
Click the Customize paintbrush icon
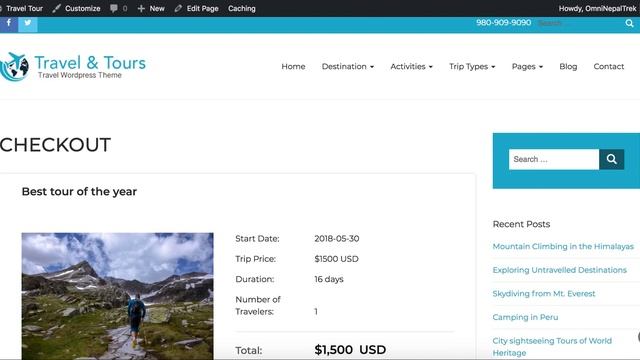tap(57, 9)
